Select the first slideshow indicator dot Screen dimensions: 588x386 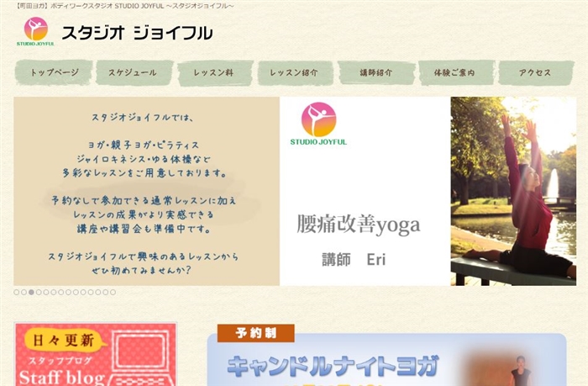(17, 292)
